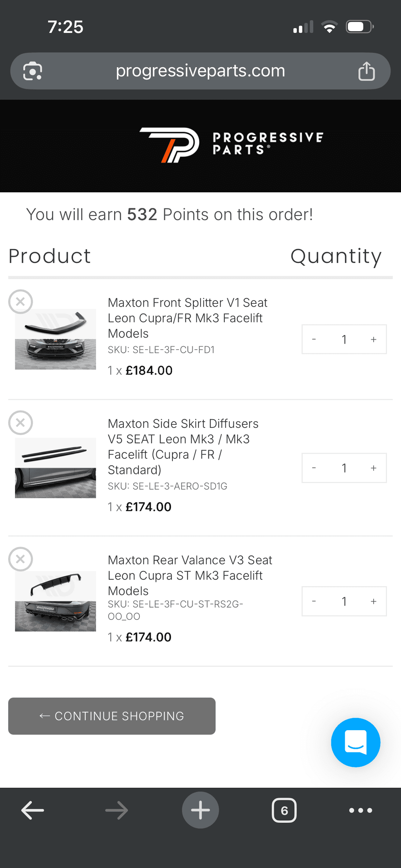Screen dimensions: 401x868
Task: Decrease Rear Valance quantity with minus
Action: click(x=314, y=601)
